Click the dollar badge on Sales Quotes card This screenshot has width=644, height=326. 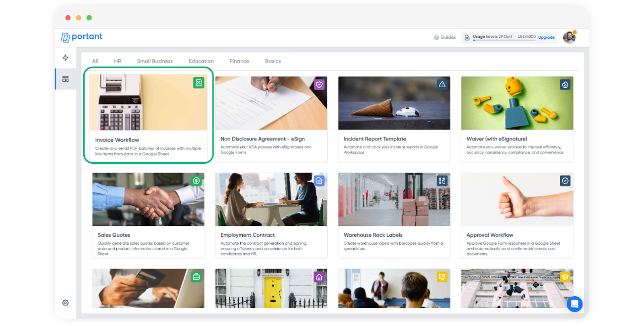(196, 181)
